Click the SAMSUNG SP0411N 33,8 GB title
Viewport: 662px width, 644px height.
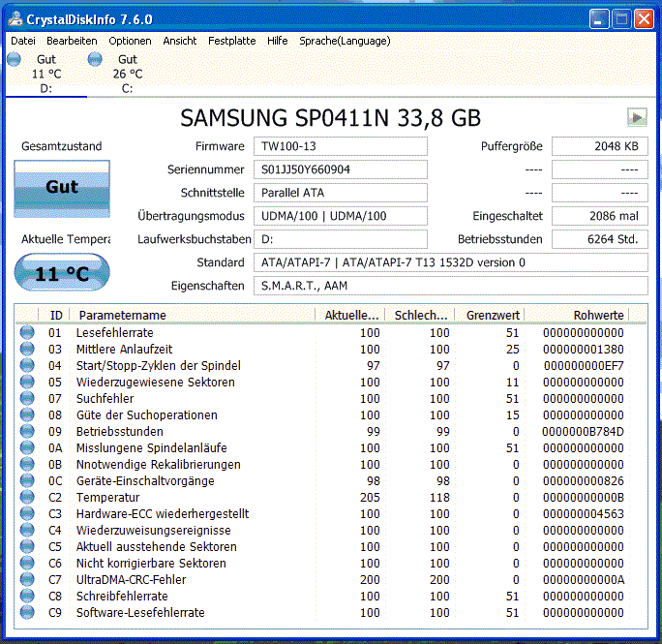pyautogui.click(x=330, y=118)
